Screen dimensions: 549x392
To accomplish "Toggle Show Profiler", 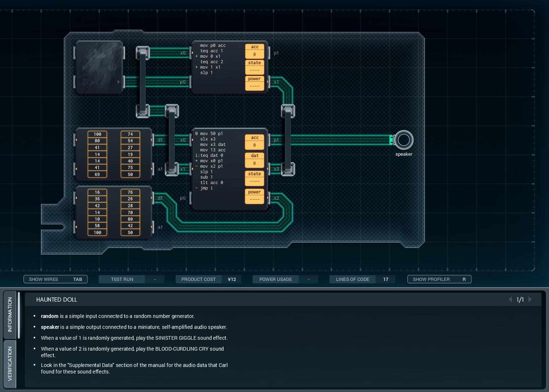I will pos(439,279).
